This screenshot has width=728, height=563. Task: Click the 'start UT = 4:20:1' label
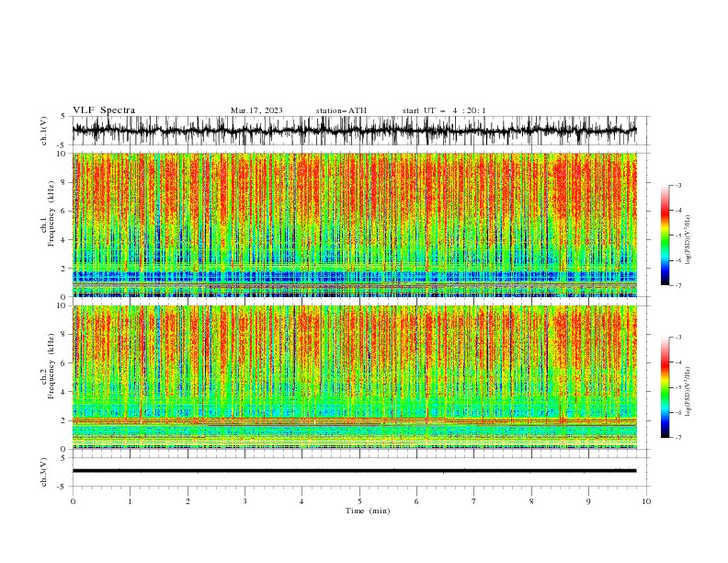pos(444,110)
